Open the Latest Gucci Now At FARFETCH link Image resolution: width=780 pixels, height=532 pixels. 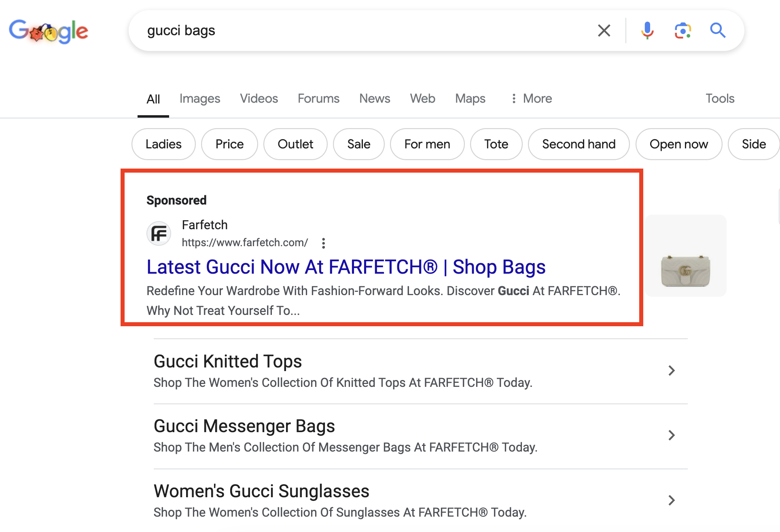coord(346,267)
